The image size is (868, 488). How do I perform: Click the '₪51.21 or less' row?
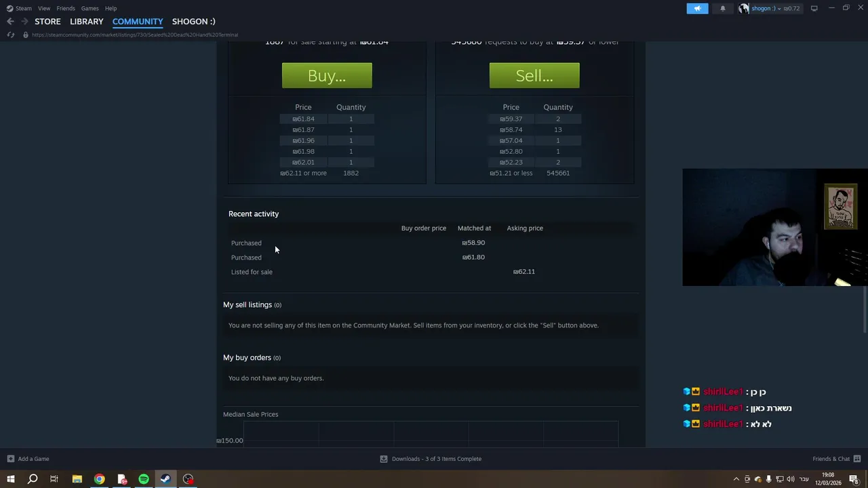(x=534, y=173)
